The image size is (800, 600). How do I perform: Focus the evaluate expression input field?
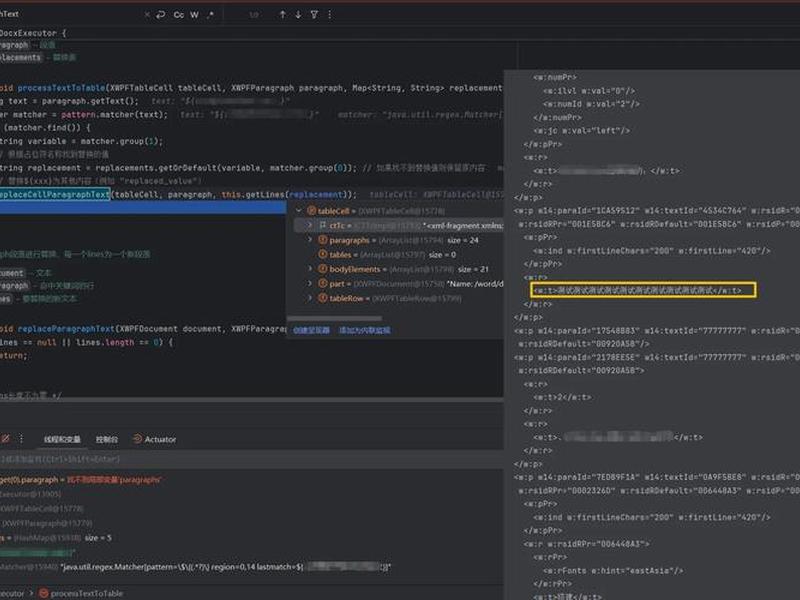(252, 459)
